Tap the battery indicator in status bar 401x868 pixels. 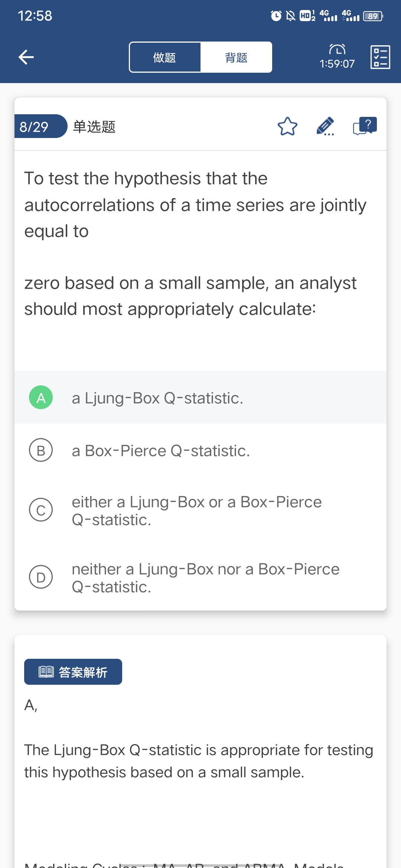click(x=373, y=16)
